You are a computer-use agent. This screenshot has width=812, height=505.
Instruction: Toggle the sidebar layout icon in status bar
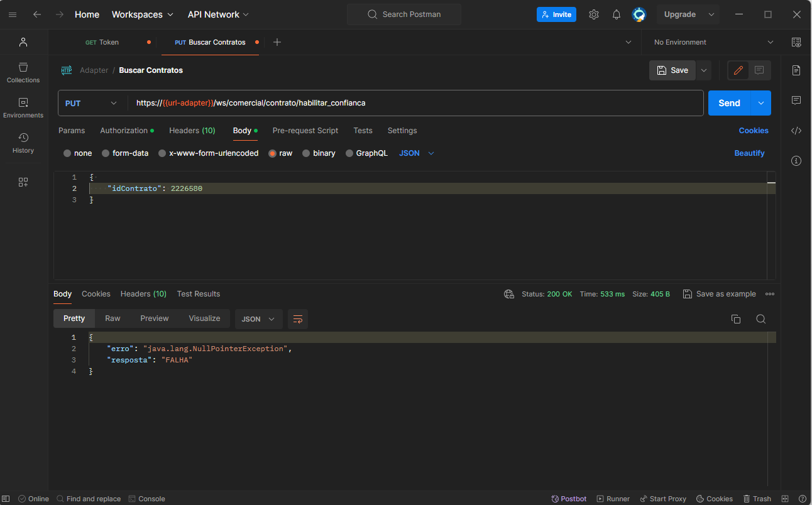6,499
